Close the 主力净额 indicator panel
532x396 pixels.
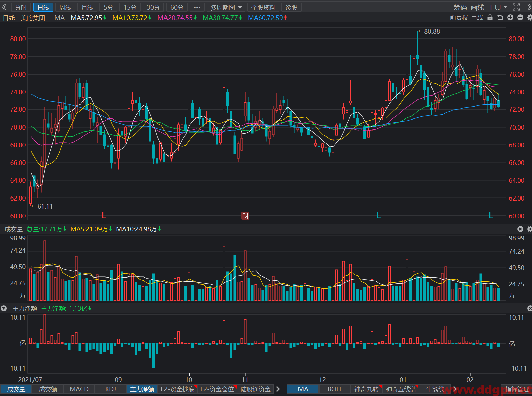(x=529, y=308)
